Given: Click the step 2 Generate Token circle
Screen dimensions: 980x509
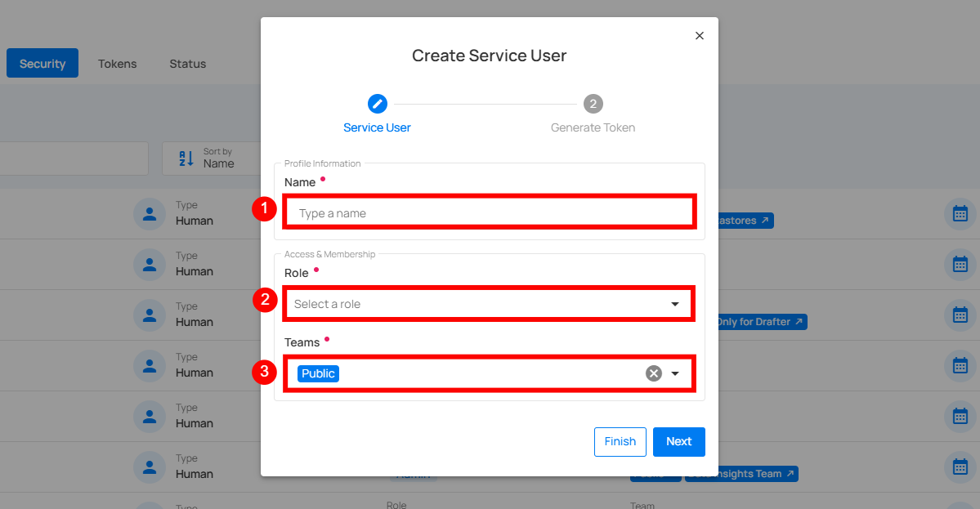Looking at the screenshot, I should pyautogui.click(x=593, y=104).
